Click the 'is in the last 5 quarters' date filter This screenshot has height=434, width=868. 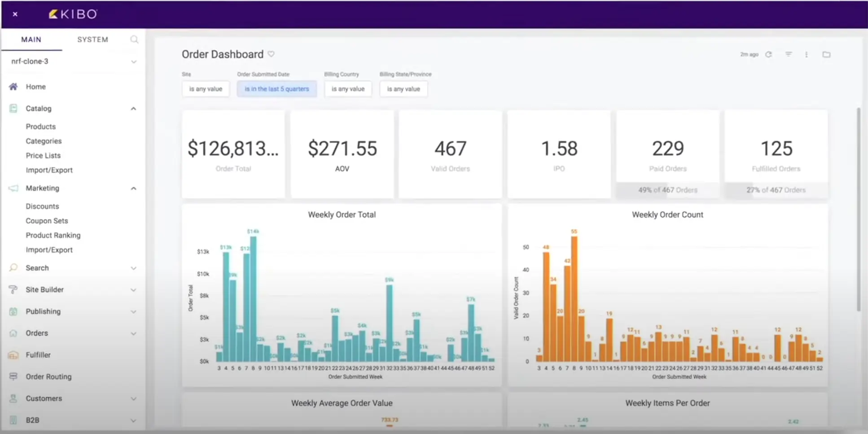276,88
